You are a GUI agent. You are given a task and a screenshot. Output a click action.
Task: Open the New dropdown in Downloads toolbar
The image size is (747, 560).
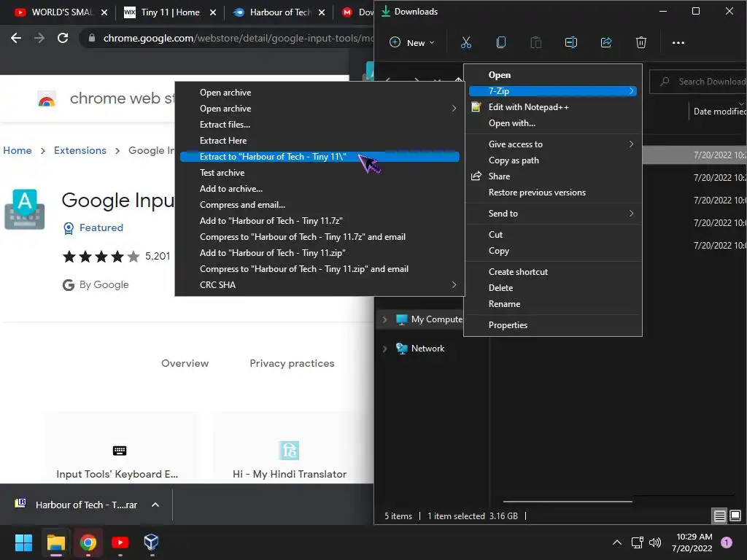(412, 43)
